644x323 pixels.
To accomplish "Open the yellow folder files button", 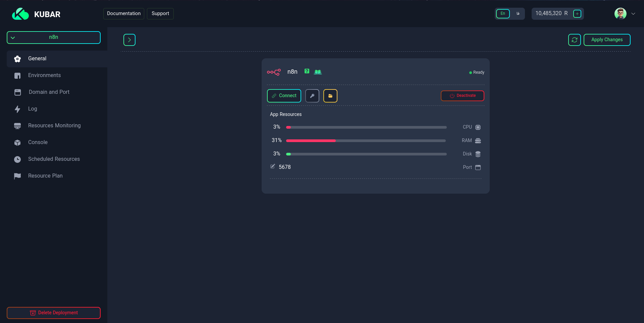I will (x=330, y=96).
